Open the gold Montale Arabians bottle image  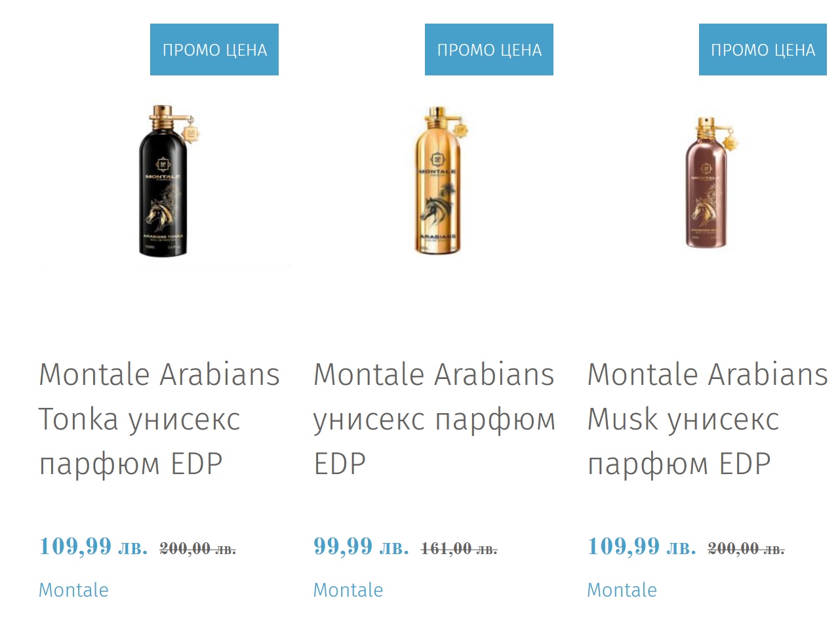[x=439, y=180]
